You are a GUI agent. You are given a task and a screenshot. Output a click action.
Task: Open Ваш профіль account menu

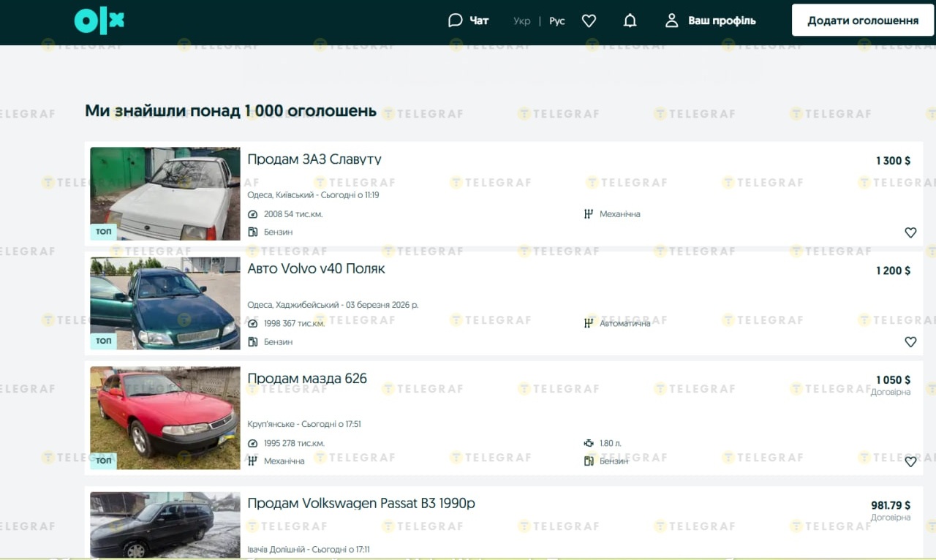pyautogui.click(x=710, y=20)
